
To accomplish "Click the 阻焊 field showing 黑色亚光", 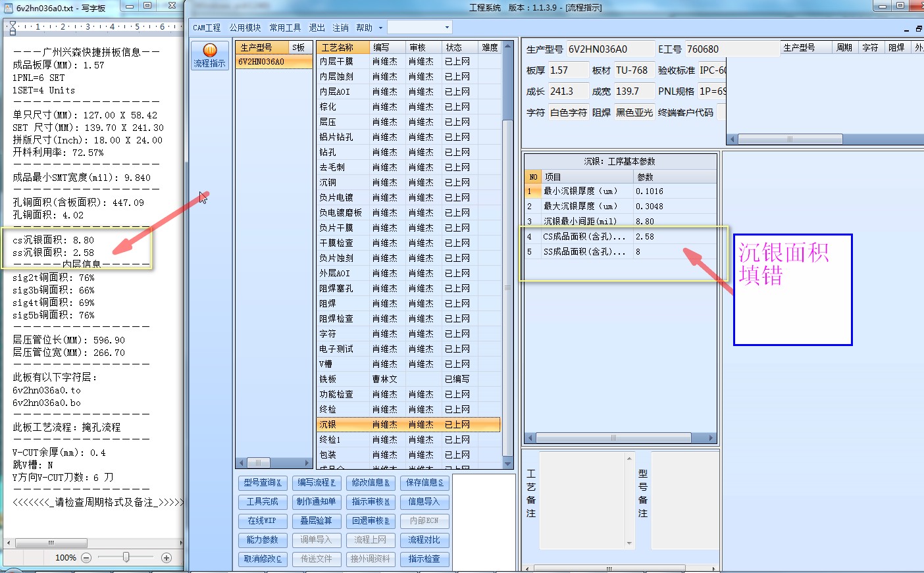I will pyautogui.click(x=634, y=112).
